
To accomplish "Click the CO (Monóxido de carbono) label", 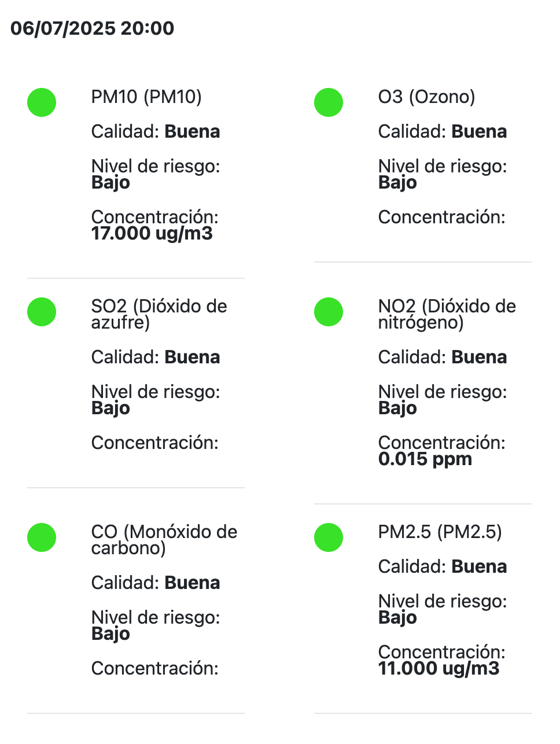I will pyautogui.click(x=164, y=540).
